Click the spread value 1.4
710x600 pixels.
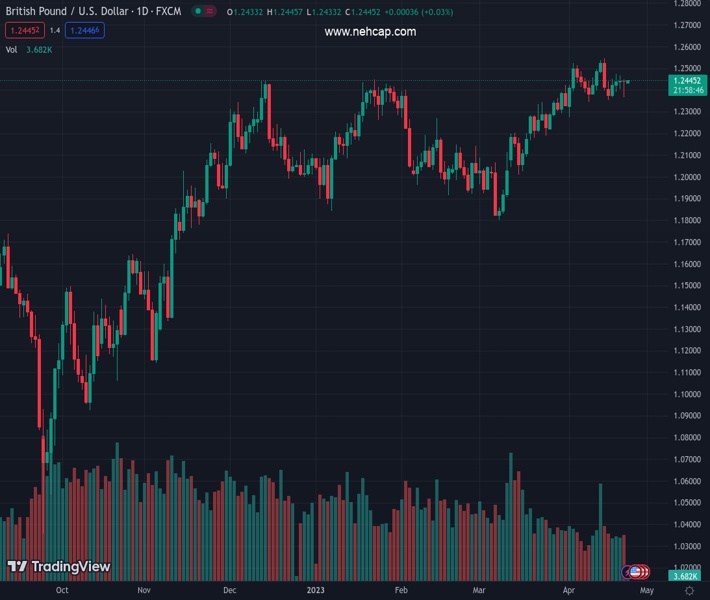tap(55, 31)
